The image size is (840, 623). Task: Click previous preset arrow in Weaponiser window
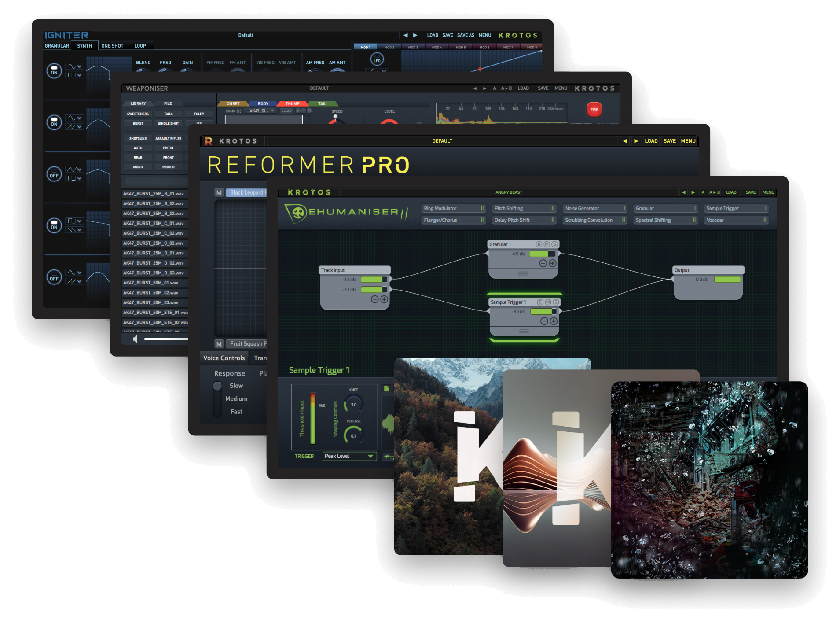475,88
